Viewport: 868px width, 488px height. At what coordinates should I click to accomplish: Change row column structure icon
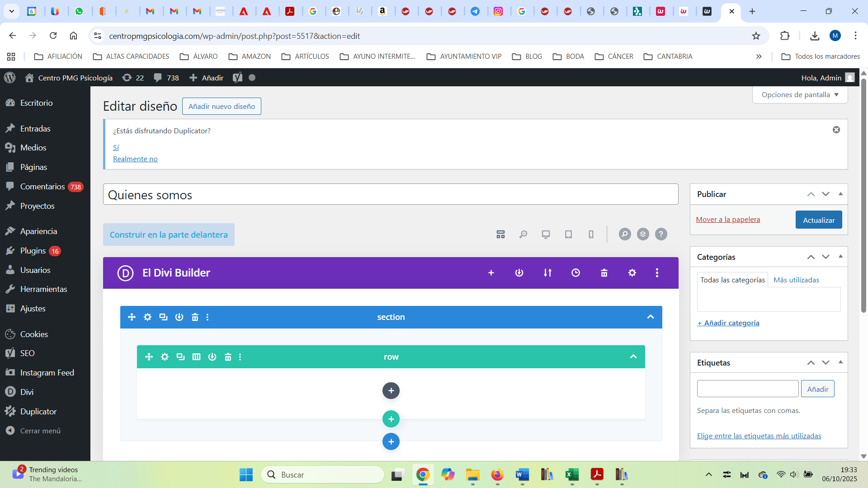tap(196, 357)
